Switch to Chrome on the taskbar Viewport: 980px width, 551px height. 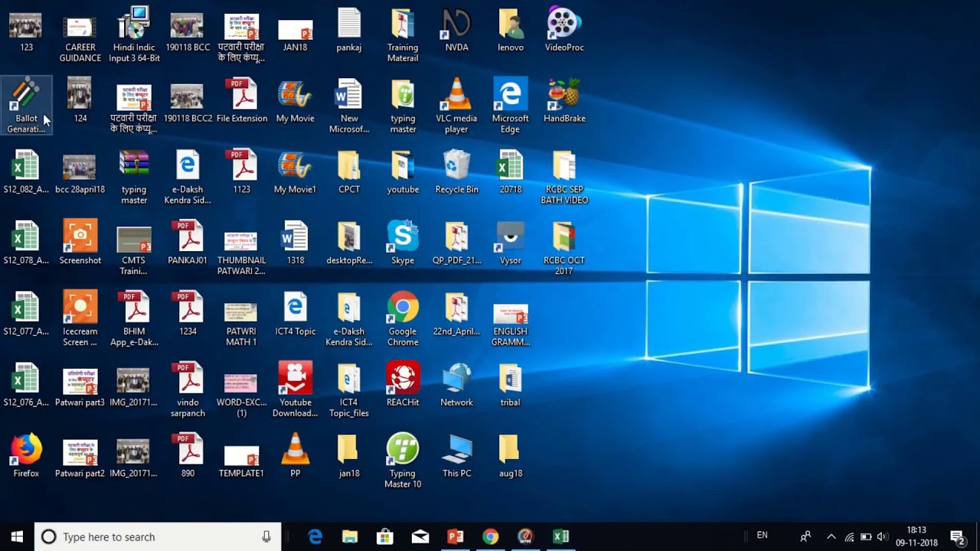(x=491, y=536)
